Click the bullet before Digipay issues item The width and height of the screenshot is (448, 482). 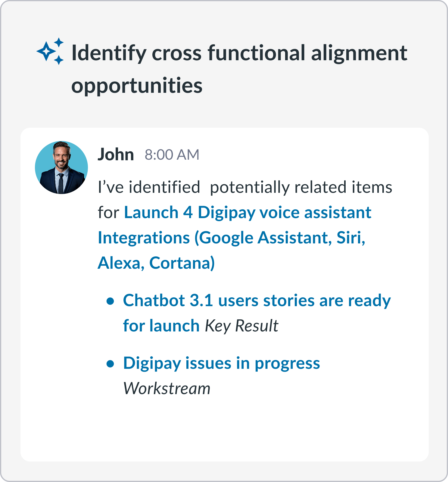pyautogui.click(x=110, y=364)
